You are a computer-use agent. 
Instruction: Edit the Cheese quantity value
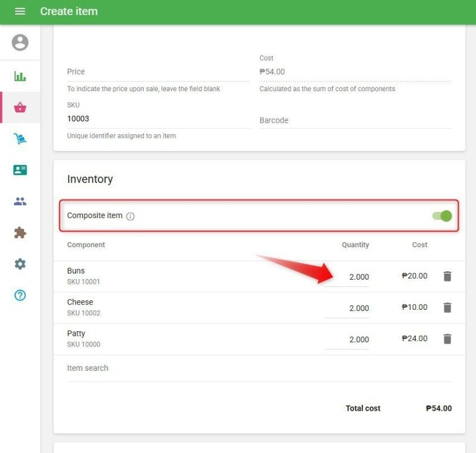coord(347,308)
